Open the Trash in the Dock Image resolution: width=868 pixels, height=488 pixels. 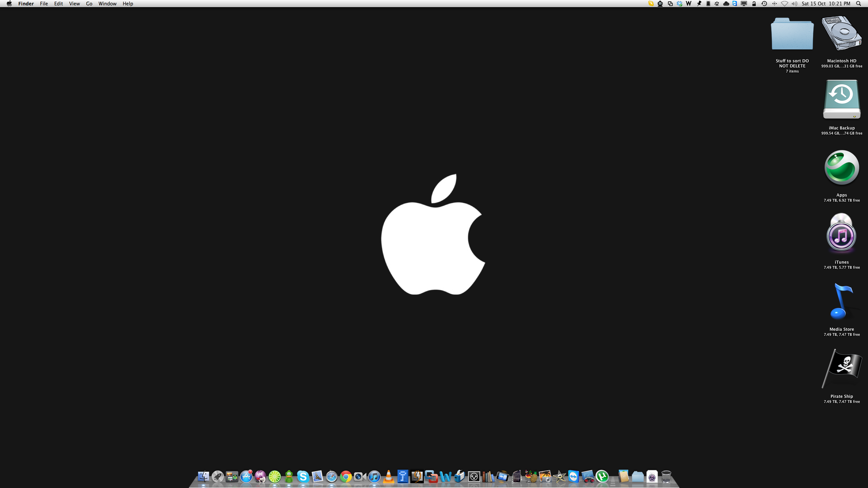point(666,477)
